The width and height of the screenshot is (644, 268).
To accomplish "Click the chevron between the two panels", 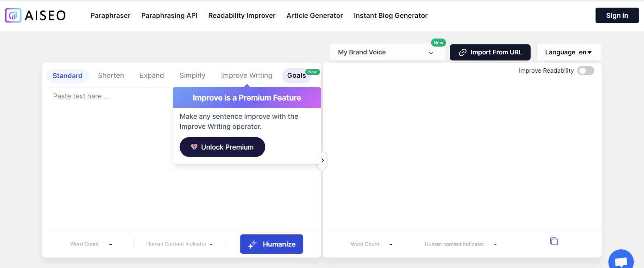I will coord(322,160).
